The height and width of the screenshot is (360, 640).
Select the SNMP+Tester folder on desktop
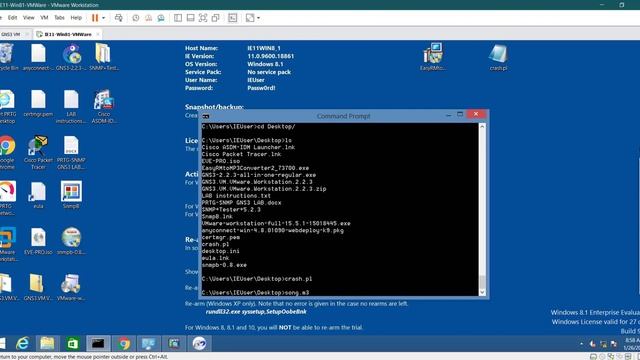(x=104, y=57)
